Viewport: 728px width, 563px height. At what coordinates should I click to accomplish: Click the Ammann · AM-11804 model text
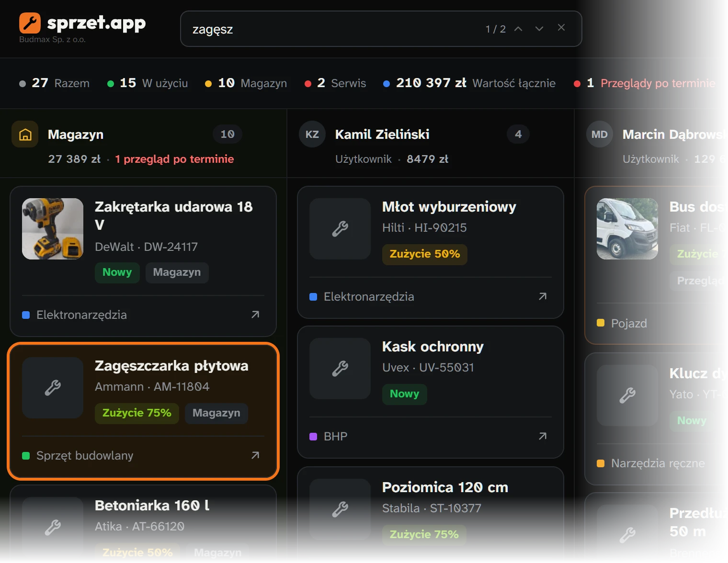[152, 387]
